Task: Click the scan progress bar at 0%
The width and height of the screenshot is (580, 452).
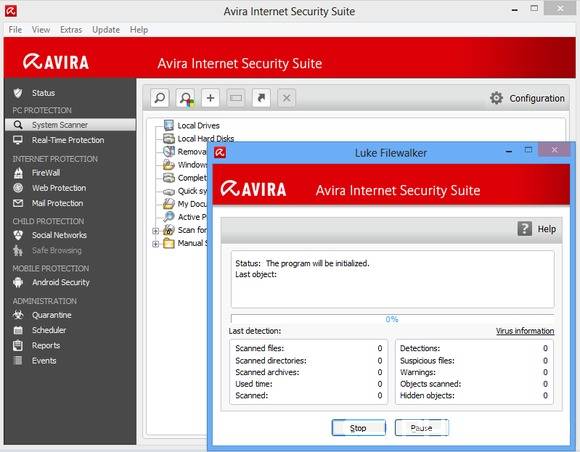Action: point(392,319)
